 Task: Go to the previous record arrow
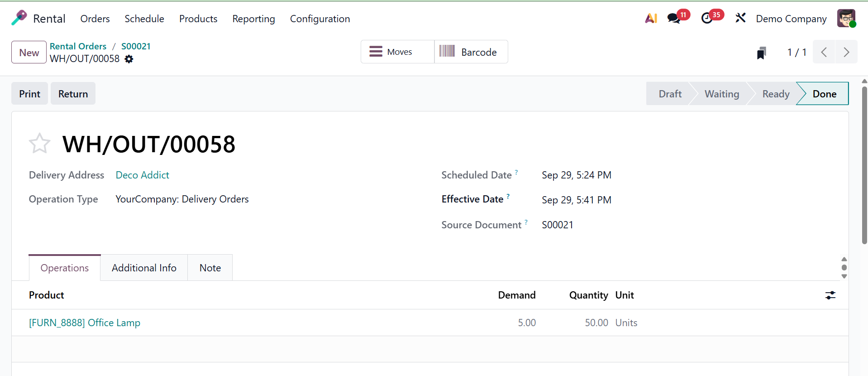click(824, 52)
